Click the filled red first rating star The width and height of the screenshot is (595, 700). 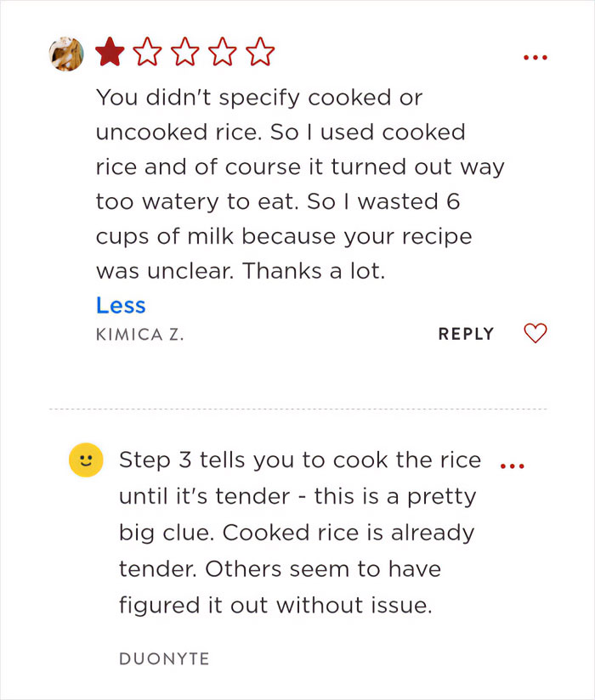[x=110, y=52]
